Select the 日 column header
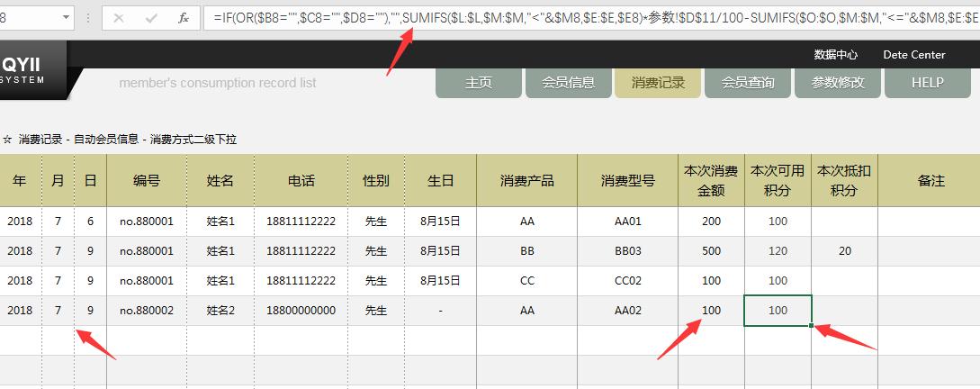 click(x=91, y=181)
